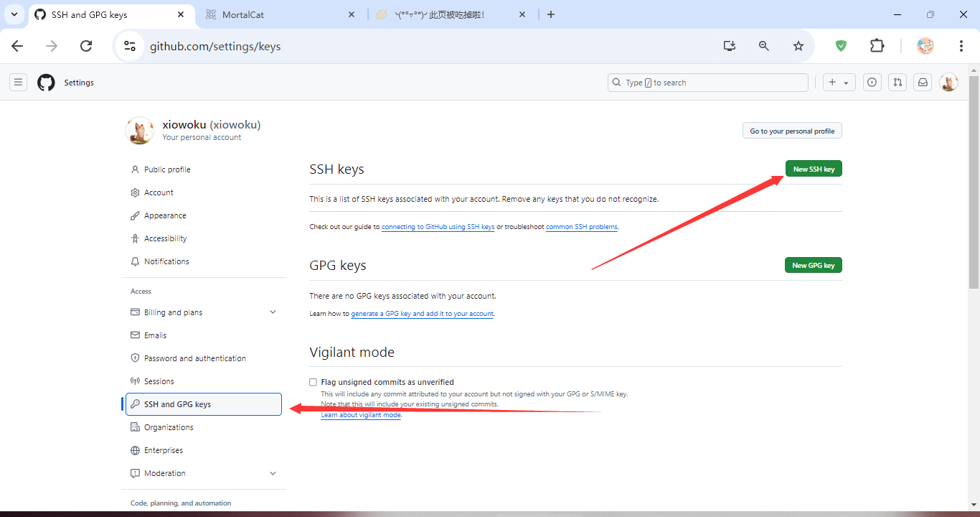Switch to the MortalCat browser tab
Screen dimensions: 980x517
coord(280,14)
